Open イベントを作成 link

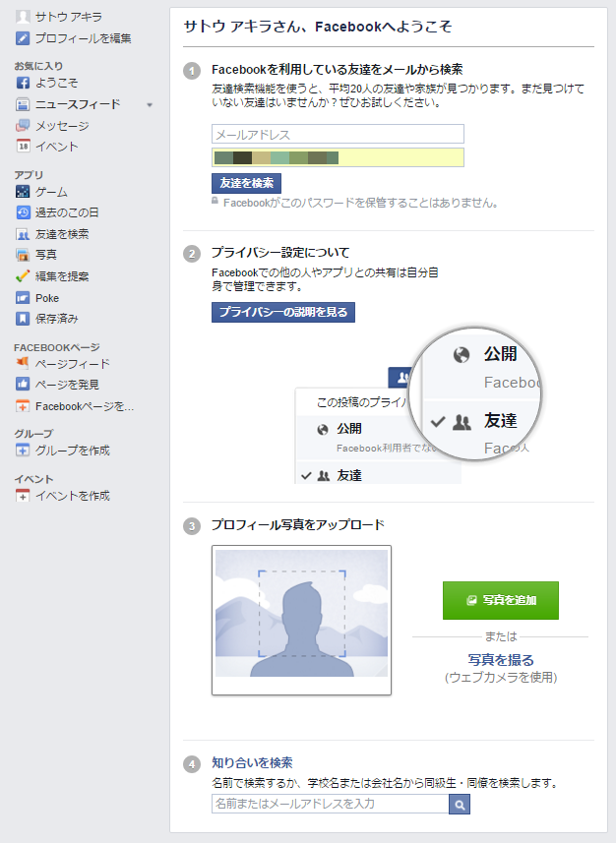(73, 495)
